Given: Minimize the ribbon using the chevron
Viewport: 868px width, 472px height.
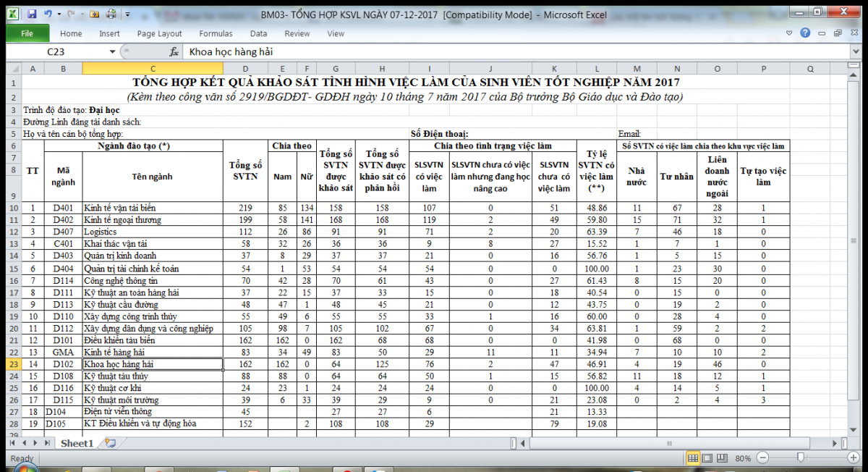Looking at the screenshot, I should (x=791, y=33).
